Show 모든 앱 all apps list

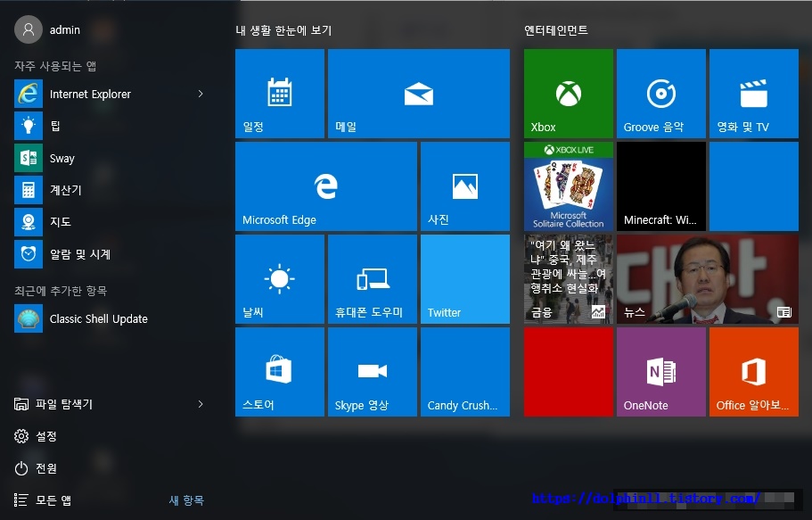43,500
